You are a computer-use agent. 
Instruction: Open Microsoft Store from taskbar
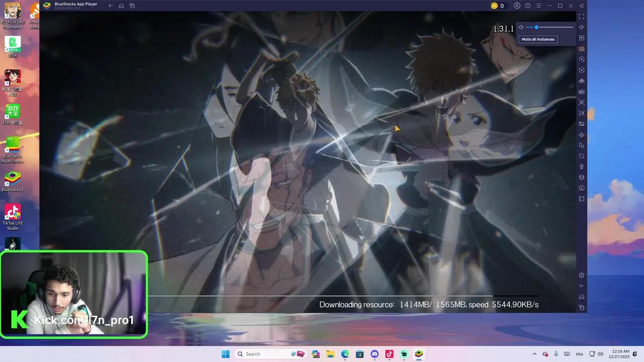[x=360, y=354]
